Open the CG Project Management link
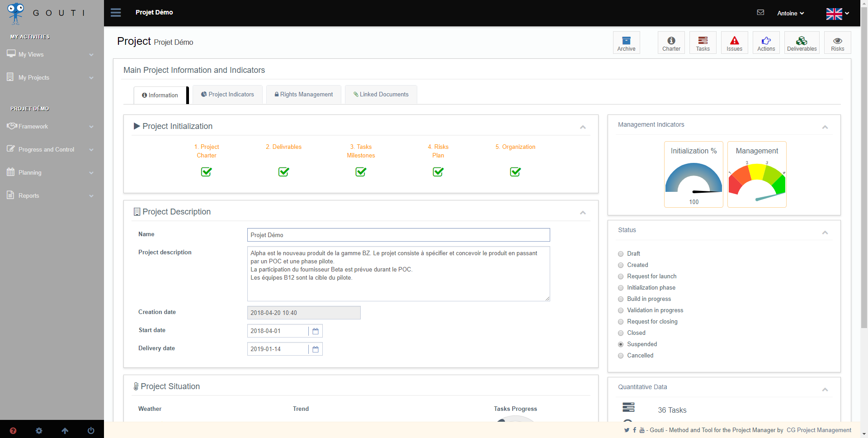The width and height of the screenshot is (868, 438). pyautogui.click(x=819, y=430)
